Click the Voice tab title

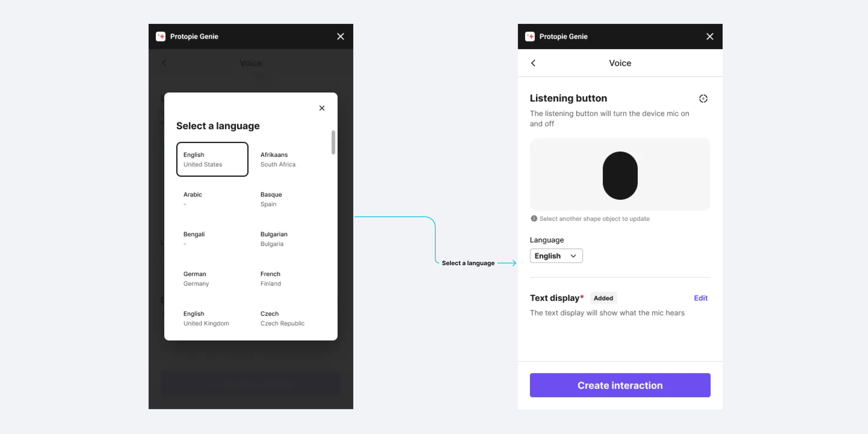(x=620, y=62)
